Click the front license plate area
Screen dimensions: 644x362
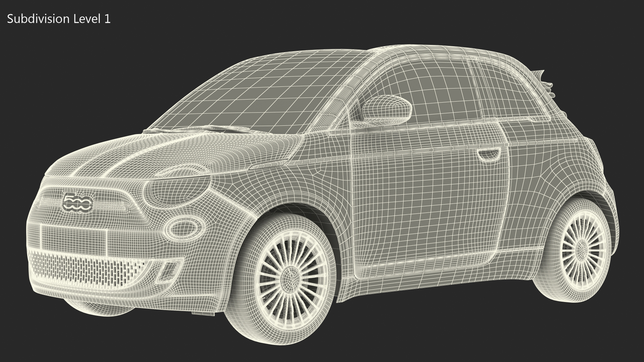pos(74,237)
